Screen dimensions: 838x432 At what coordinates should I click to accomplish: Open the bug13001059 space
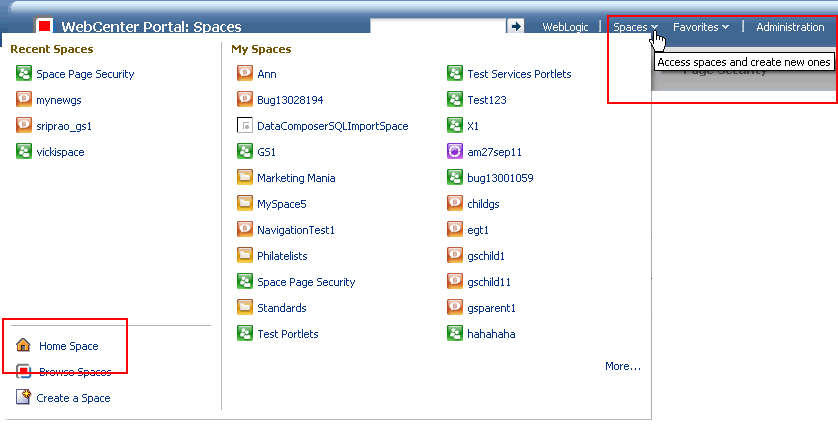(500, 178)
